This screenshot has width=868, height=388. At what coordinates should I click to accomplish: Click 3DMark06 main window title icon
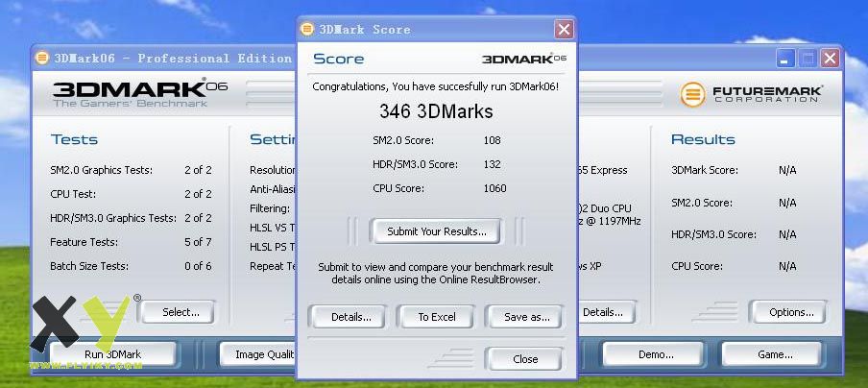(42, 58)
